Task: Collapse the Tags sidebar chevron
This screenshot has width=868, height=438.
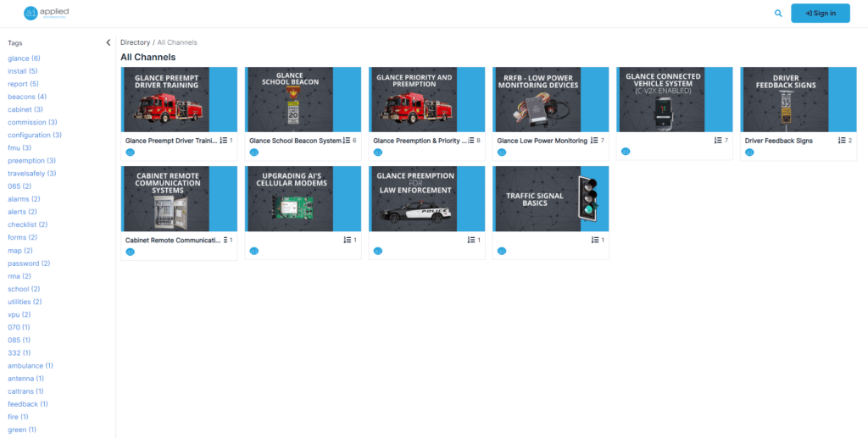Action: (x=108, y=42)
